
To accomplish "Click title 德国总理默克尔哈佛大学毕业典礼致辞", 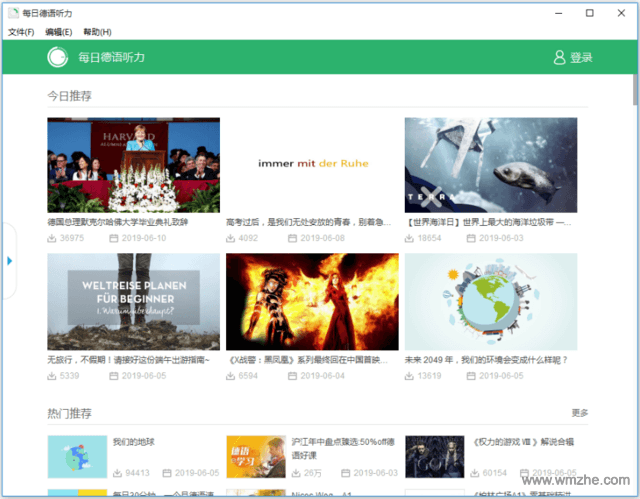I will [118, 222].
